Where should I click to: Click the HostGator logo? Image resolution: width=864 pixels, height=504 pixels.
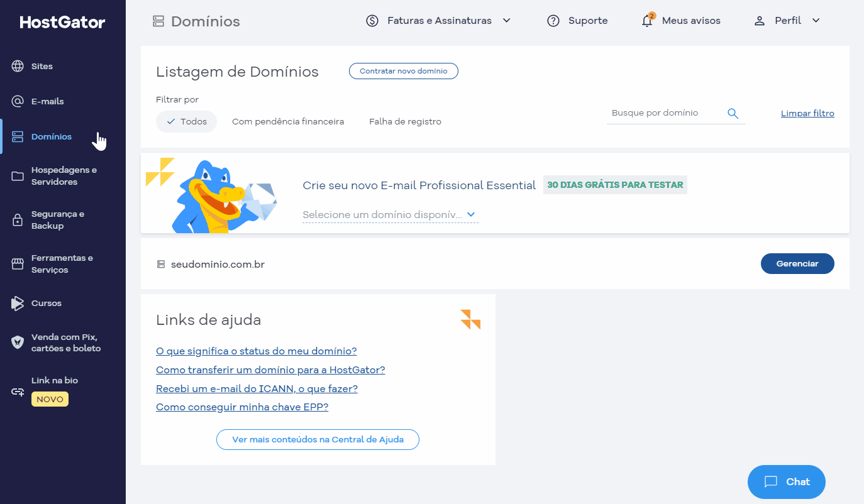click(62, 23)
